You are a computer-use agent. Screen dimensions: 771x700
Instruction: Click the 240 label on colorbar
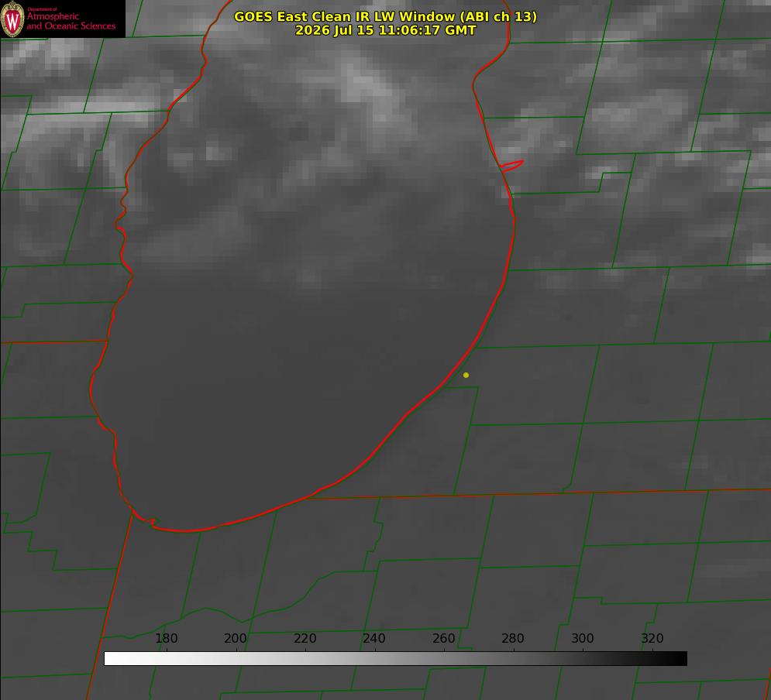(x=374, y=638)
